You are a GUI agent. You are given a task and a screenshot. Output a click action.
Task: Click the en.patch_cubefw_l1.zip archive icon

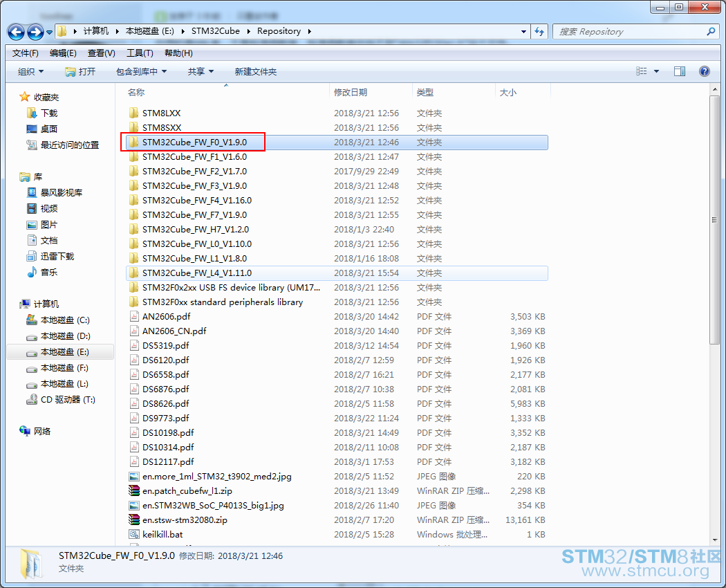tap(134, 490)
